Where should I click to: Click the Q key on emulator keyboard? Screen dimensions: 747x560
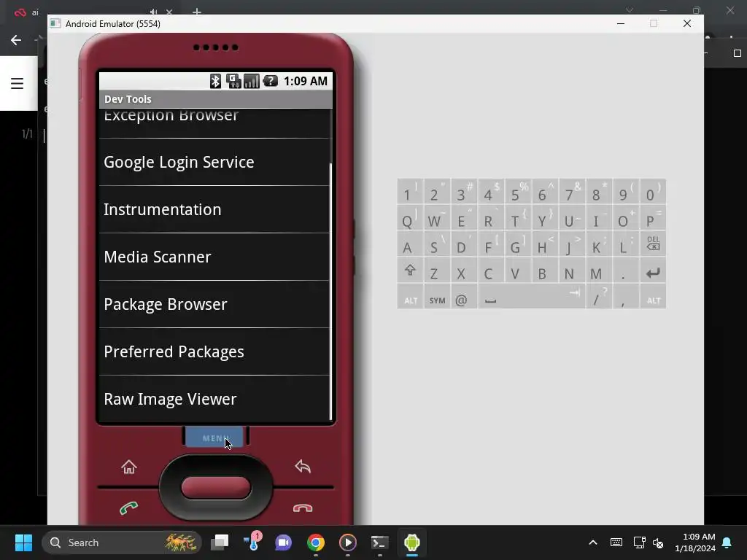pos(410,218)
